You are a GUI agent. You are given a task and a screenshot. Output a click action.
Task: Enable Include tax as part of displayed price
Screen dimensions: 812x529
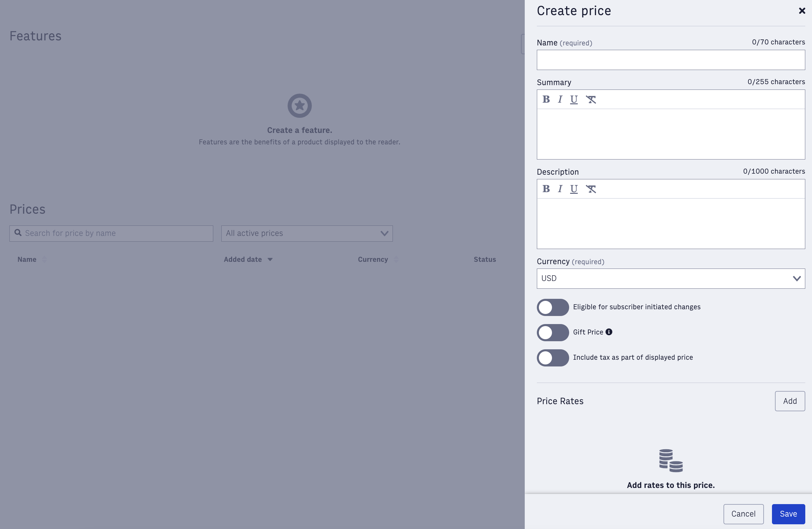(x=553, y=358)
